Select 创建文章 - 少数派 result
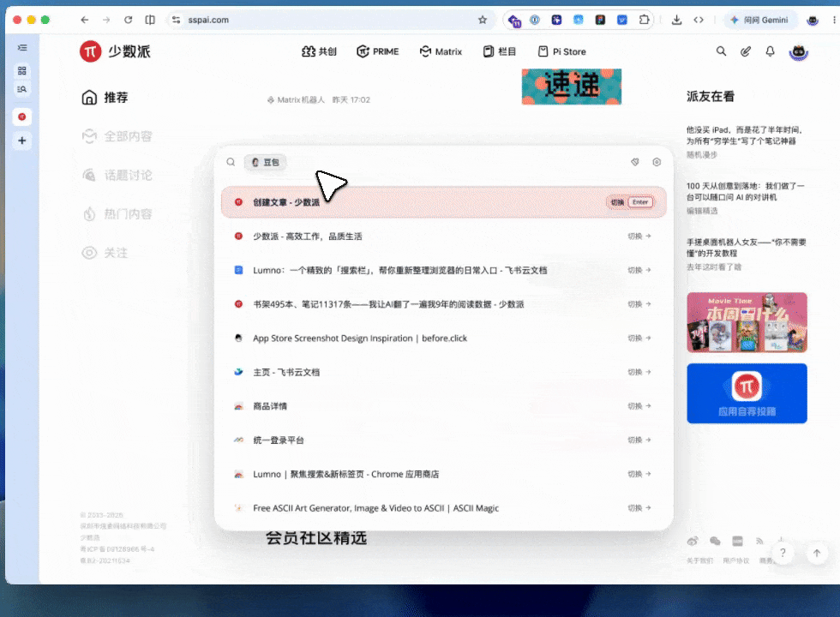The height and width of the screenshot is (617, 840). click(x=444, y=202)
